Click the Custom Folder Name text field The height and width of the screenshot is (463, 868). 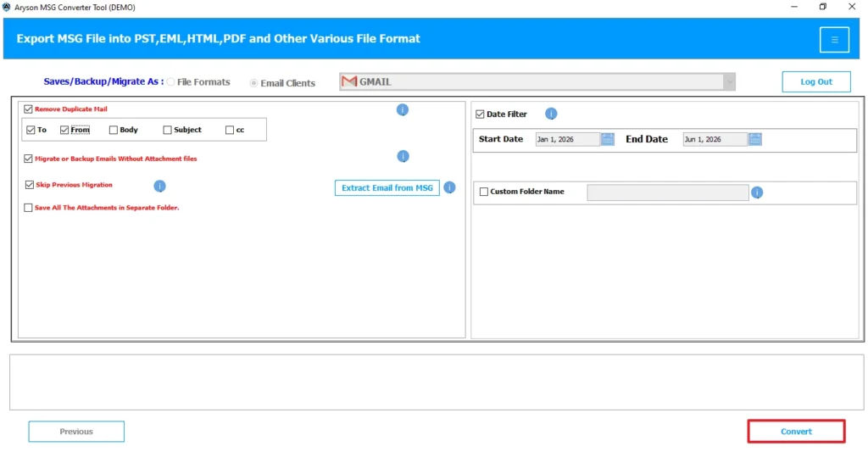pyautogui.click(x=668, y=192)
